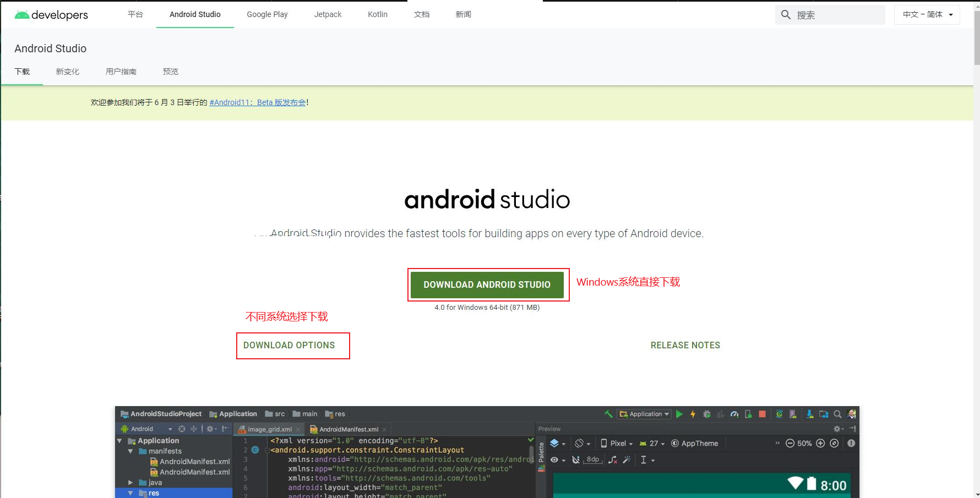Open the design surface layers dropdown
This screenshot has height=498, width=980.
[x=558, y=444]
